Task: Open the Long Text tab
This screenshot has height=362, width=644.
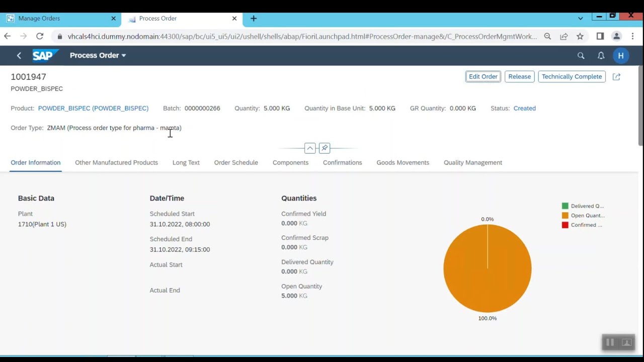Action: coord(186,162)
